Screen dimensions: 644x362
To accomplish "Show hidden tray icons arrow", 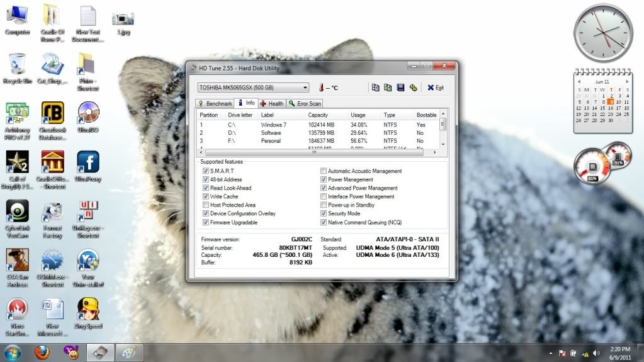I will 550,353.
